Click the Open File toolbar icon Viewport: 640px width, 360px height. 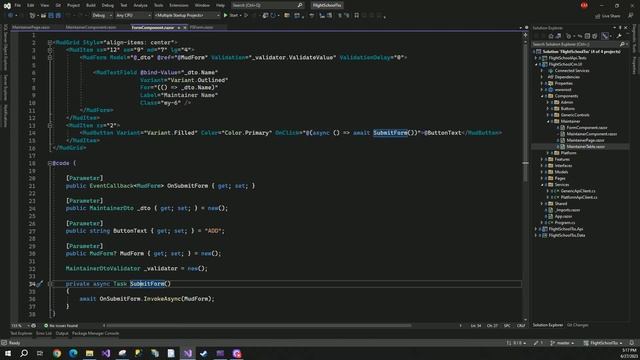43,15
